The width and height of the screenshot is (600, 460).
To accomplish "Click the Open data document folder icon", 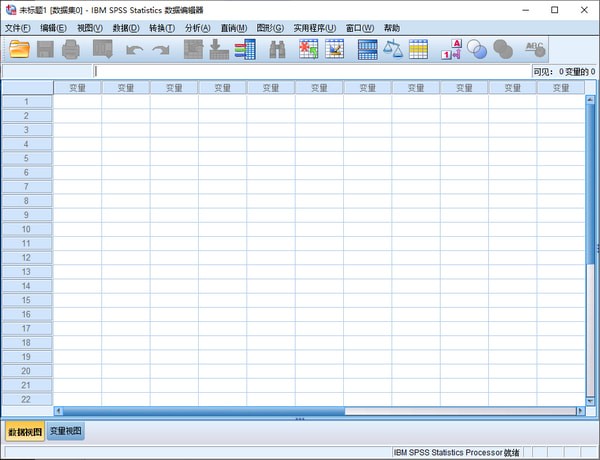I will tap(20, 49).
